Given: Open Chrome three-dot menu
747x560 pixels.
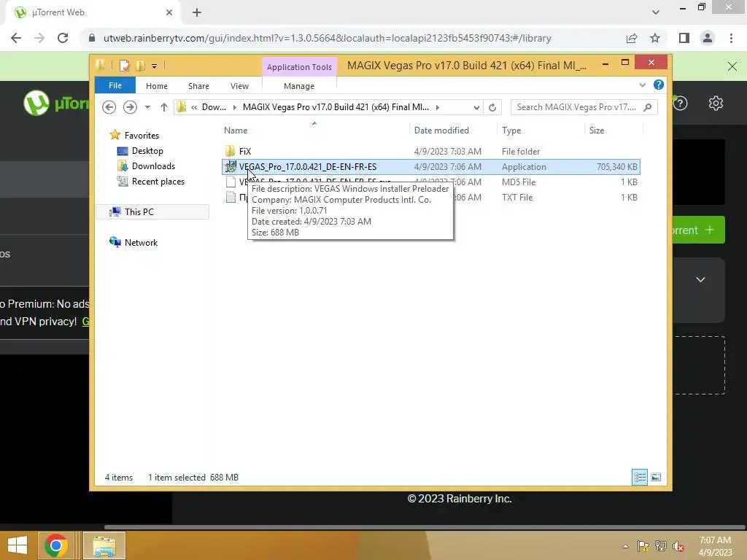Looking at the screenshot, I should 731,38.
